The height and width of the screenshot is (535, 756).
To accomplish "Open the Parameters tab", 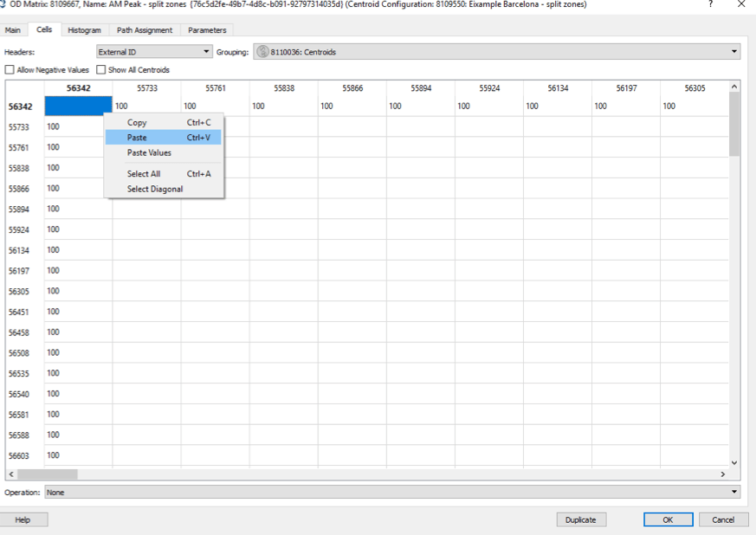I will click(x=207, y=30).
